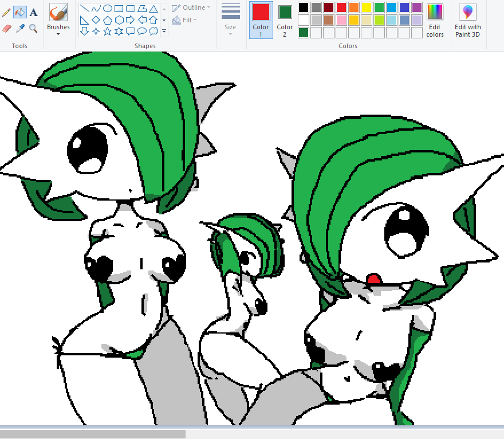Select the Text tool
The height and width of the screenshot is (439, 504).
(x=33, y=13)
